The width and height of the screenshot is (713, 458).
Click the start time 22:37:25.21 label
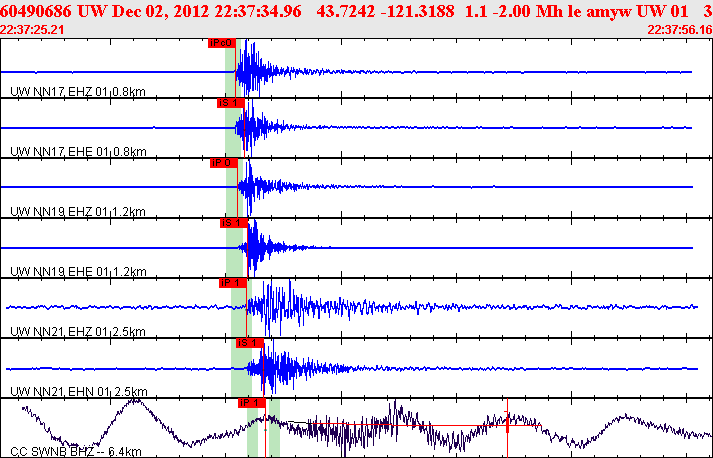pyautogui.click(x=33, y=30)
